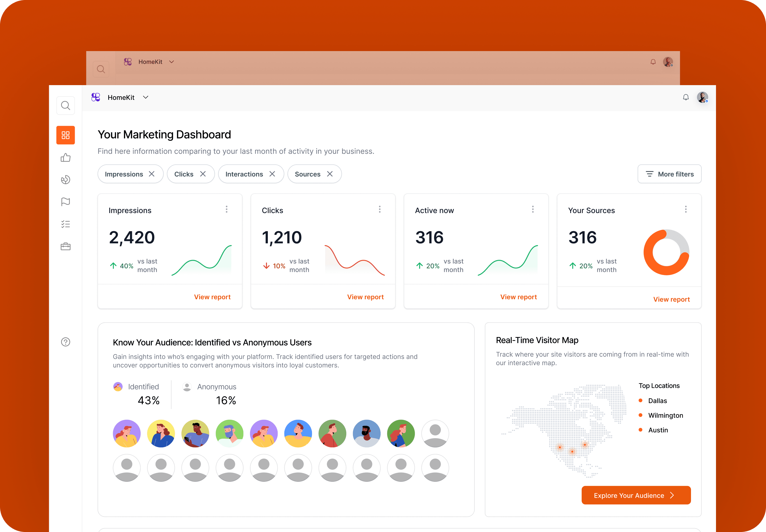Click the pie chart analytics sidebar icon
The height and width of the screenshot is (532, 766).
(x=65, y=180)
